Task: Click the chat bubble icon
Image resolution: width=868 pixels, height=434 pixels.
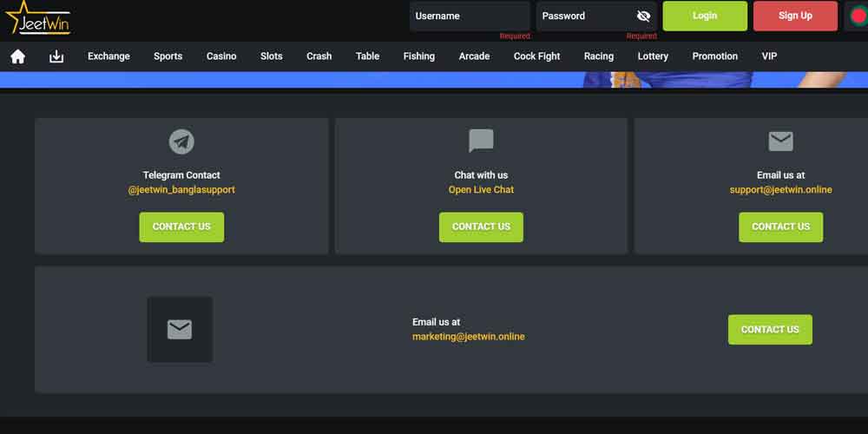Action: (481, 141)
